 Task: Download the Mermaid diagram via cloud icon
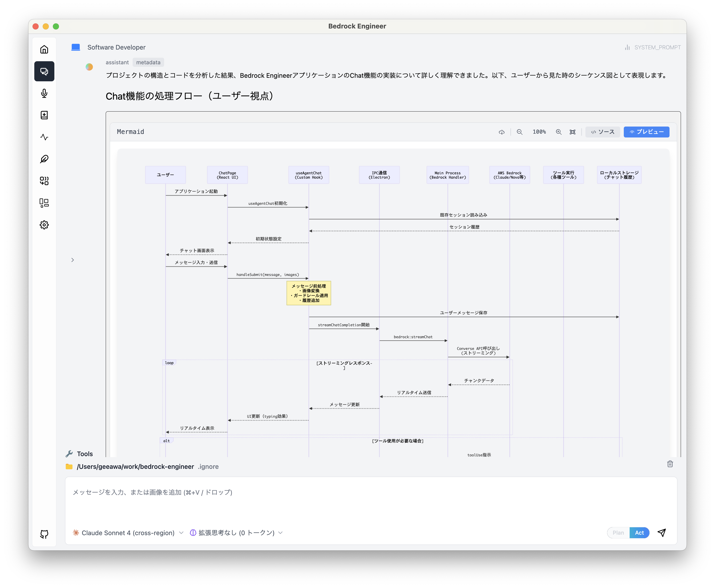coord(502,132)
